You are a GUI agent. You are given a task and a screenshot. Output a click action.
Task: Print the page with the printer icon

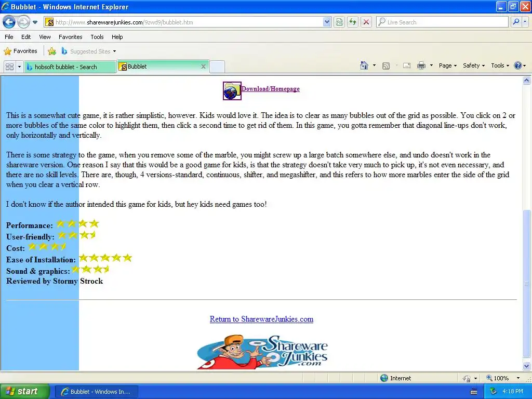[421, 66]
